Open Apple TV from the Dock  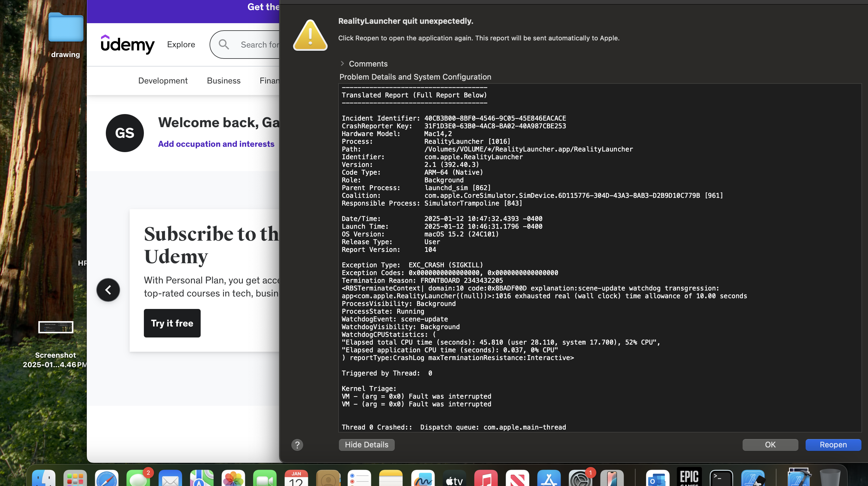click(454, 478)
